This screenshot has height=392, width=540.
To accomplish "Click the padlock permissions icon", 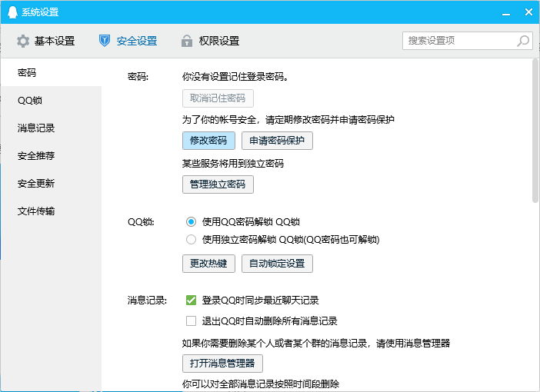I will [x=187, y=41].
